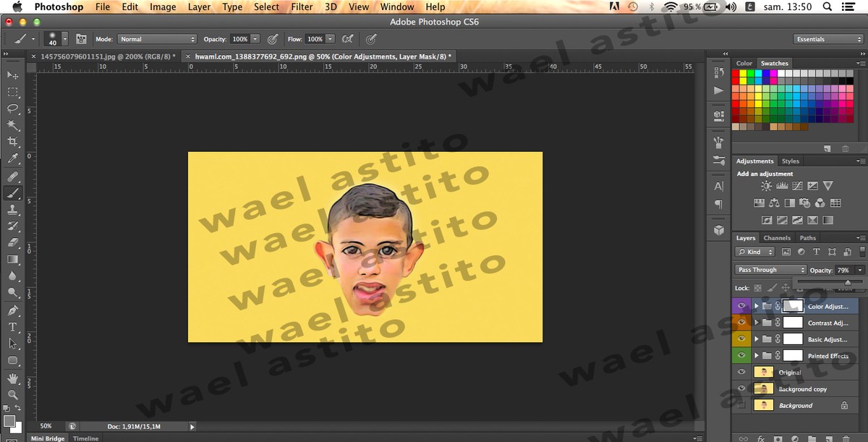Open the Essentials workspace switcher
The height and width of the screenshot is (442, 868).
[828, 39]
